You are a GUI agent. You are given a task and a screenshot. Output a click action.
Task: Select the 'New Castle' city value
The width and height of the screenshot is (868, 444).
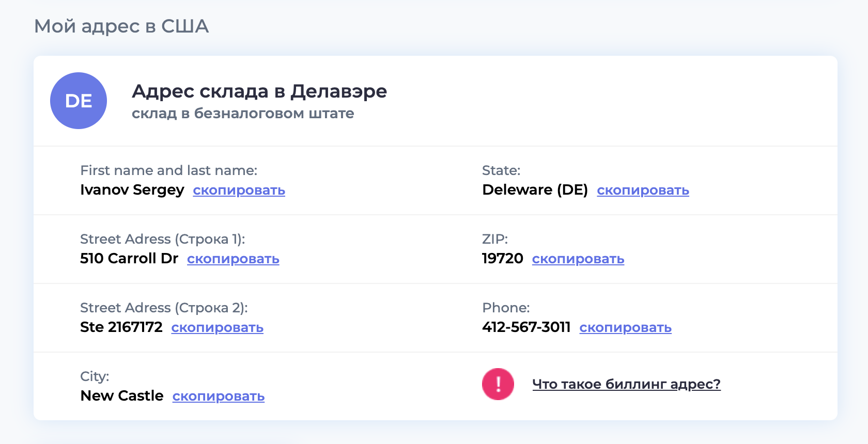click(x=122, y=396)
